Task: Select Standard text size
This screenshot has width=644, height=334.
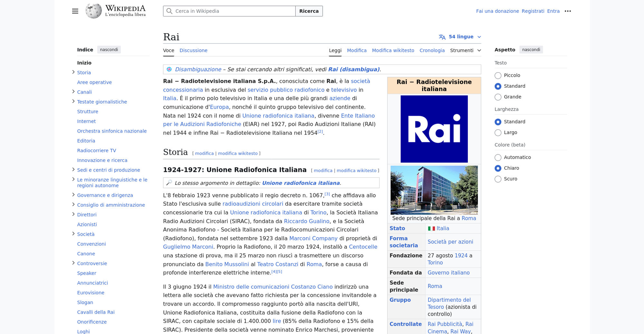Action: [498, 86]
